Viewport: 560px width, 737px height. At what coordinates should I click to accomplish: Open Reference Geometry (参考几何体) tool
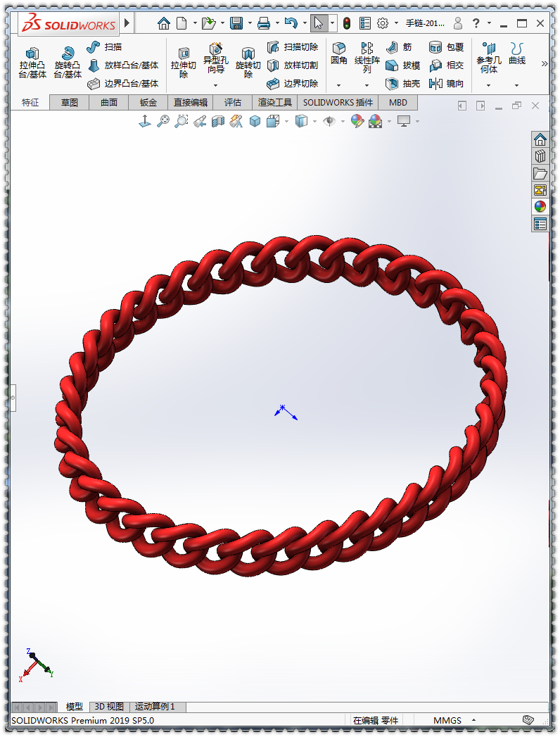[x=488, y=58]
